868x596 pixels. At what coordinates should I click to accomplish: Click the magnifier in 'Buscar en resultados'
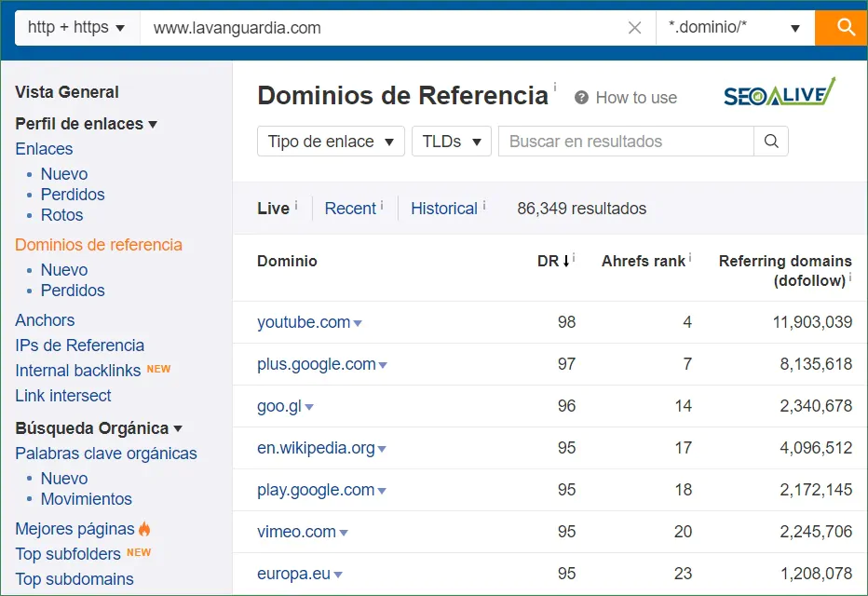click(770, 142)
